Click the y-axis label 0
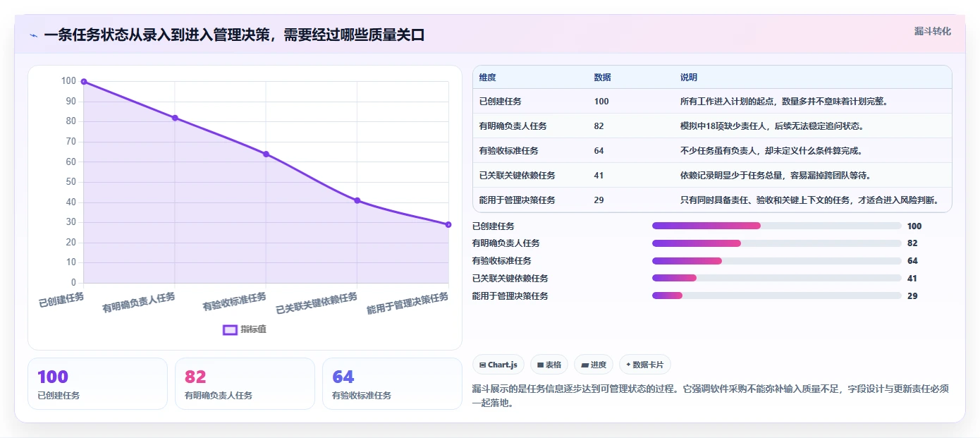This screenshot has height=438, width=980. 73,283
